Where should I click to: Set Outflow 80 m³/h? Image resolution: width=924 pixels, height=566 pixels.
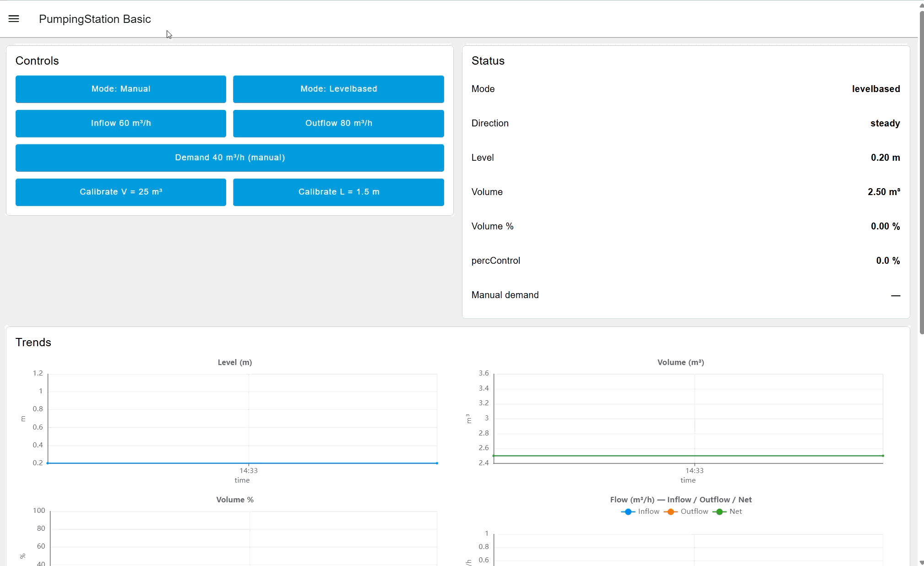(338, 123)
